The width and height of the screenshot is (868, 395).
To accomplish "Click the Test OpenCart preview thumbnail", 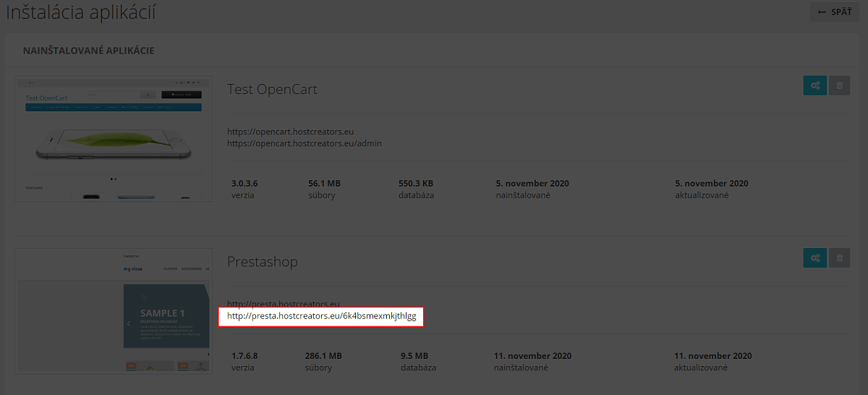I will point(114,138).
